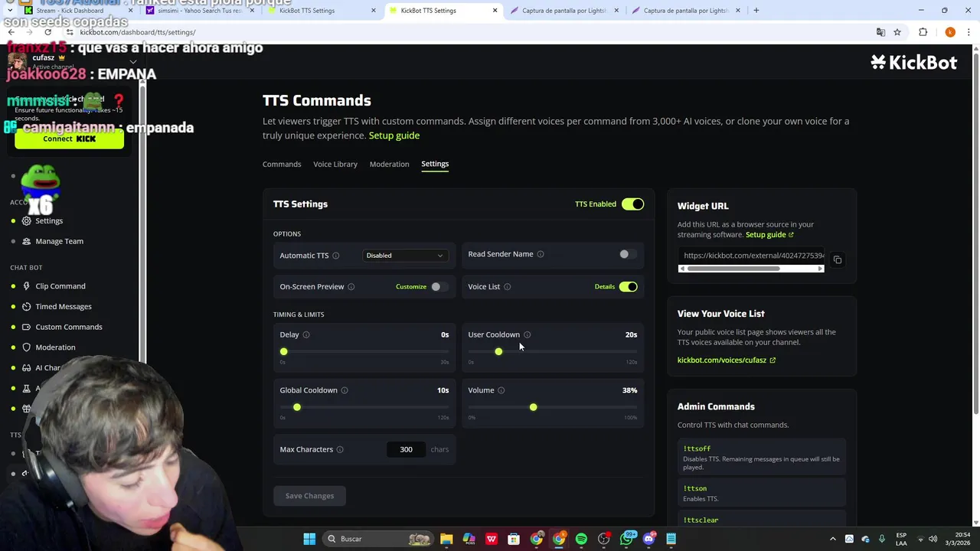Click the Windows Start button
980x551 pixels.
pos(309,539)
